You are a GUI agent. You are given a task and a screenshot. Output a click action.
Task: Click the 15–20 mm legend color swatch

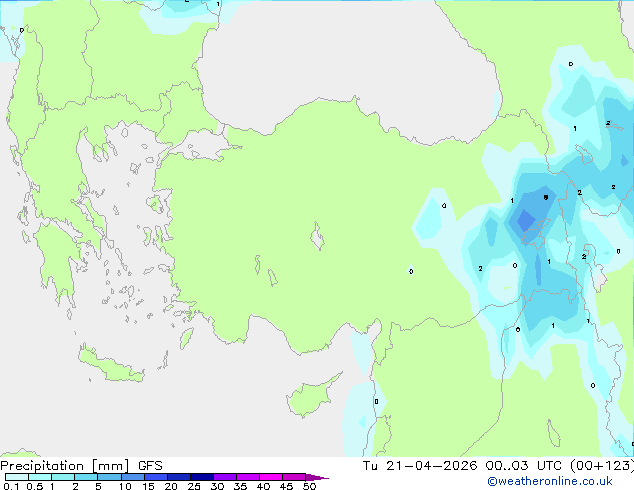156,477
